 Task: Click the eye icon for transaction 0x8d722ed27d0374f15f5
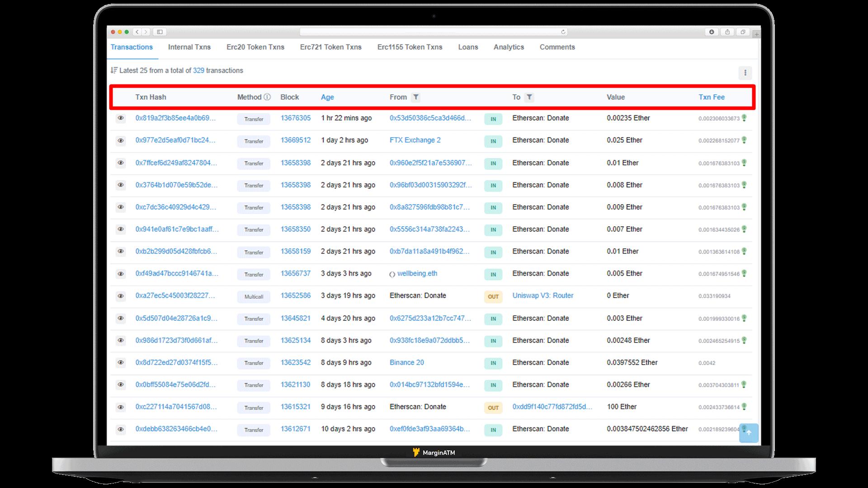coord(121,362)
